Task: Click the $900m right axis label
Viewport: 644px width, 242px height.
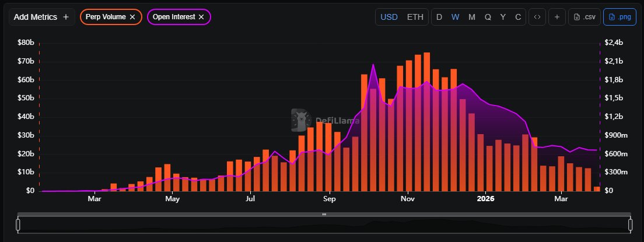Action: tap(615, 135)
